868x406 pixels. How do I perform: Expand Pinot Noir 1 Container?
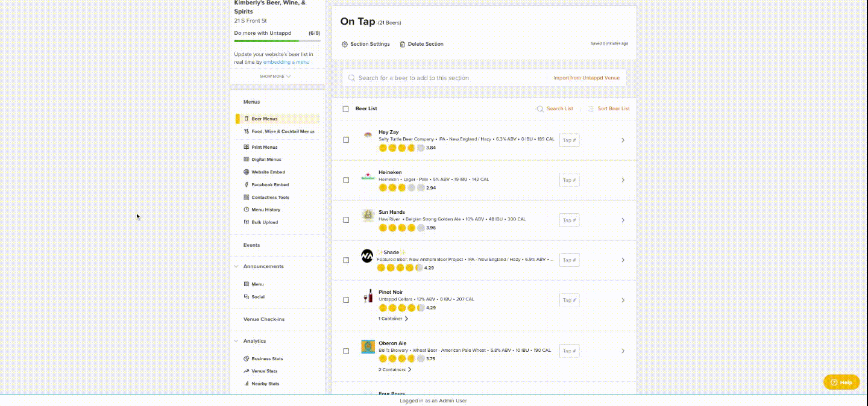click(394, 319)
